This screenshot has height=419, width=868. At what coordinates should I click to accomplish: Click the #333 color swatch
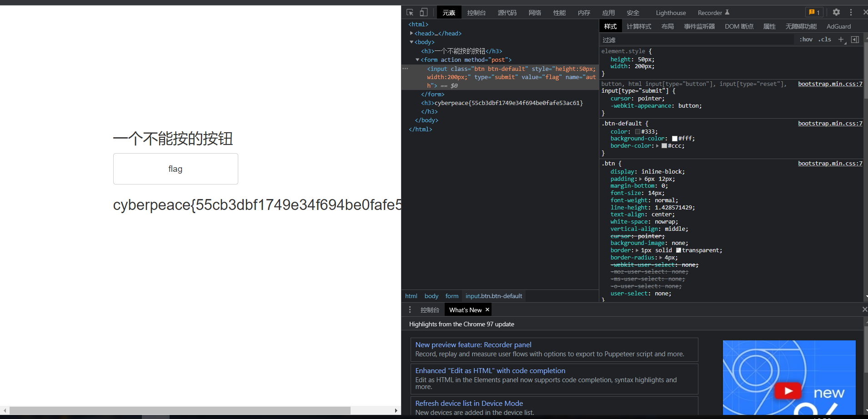[x=637, y=132]
